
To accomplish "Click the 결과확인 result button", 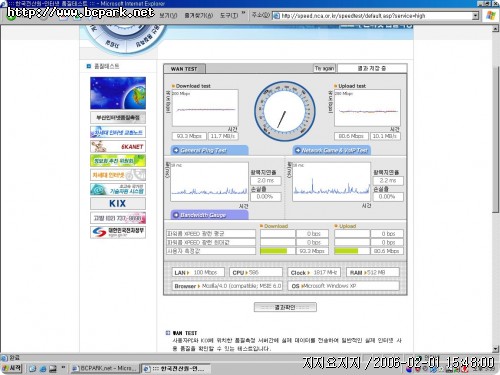I will point(285,307).
